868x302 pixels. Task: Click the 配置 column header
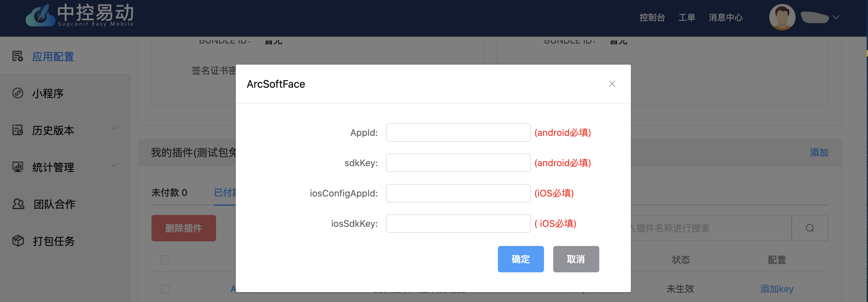pyautogui.click(x=777, y=259)
